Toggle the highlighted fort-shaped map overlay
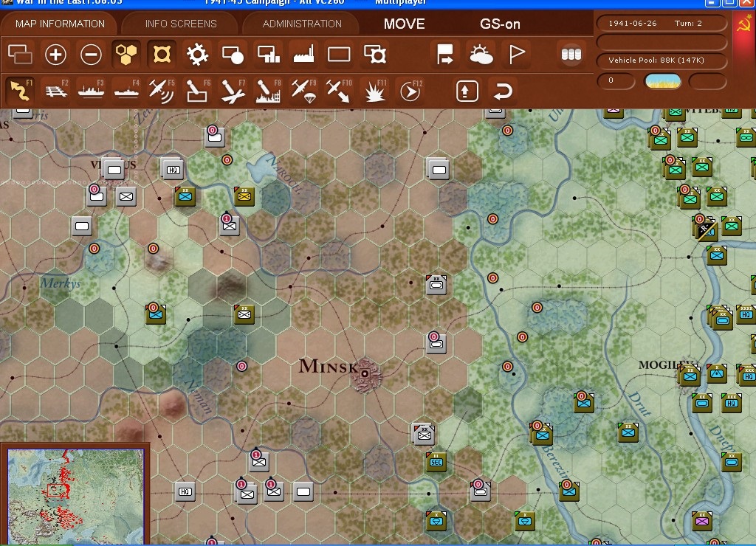 tap(162, 54)
